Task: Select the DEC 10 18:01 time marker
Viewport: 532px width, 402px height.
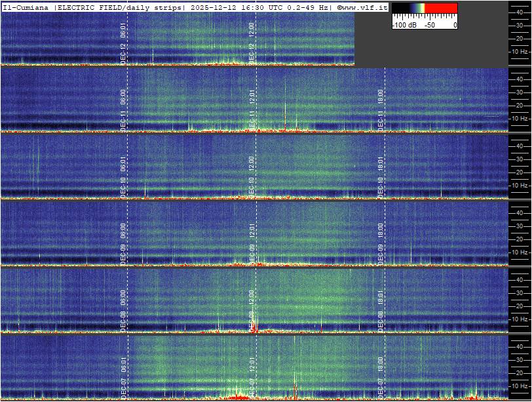Action: [381, 176]
